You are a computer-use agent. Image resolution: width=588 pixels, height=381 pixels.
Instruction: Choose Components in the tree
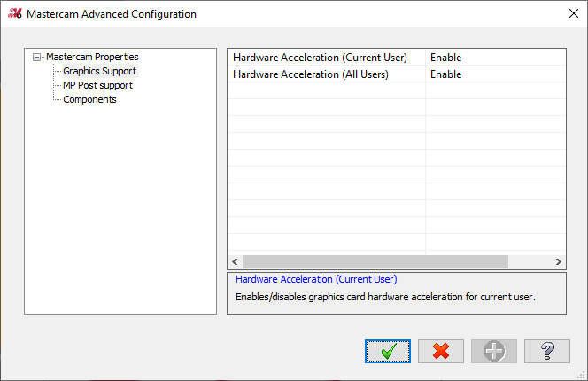(89, 99)
